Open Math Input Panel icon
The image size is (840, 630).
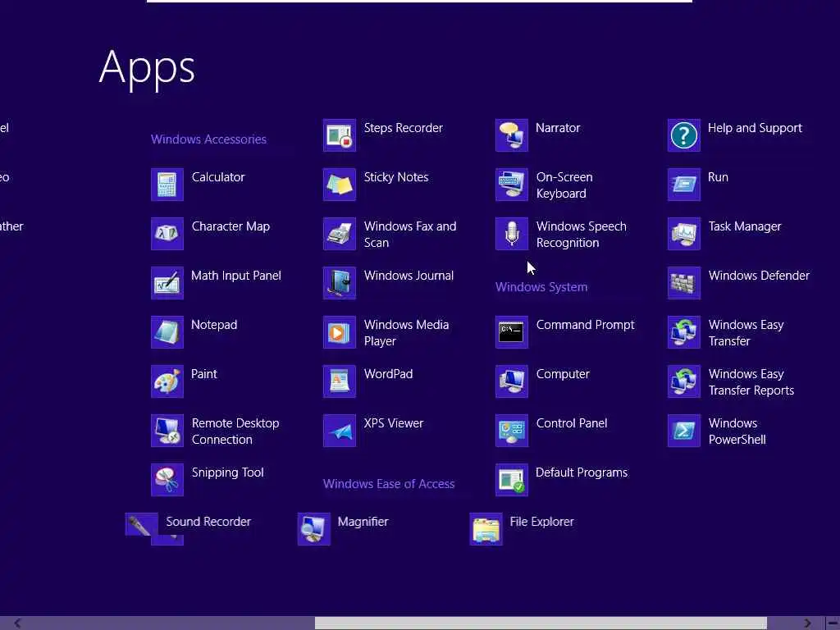[167, 283]
